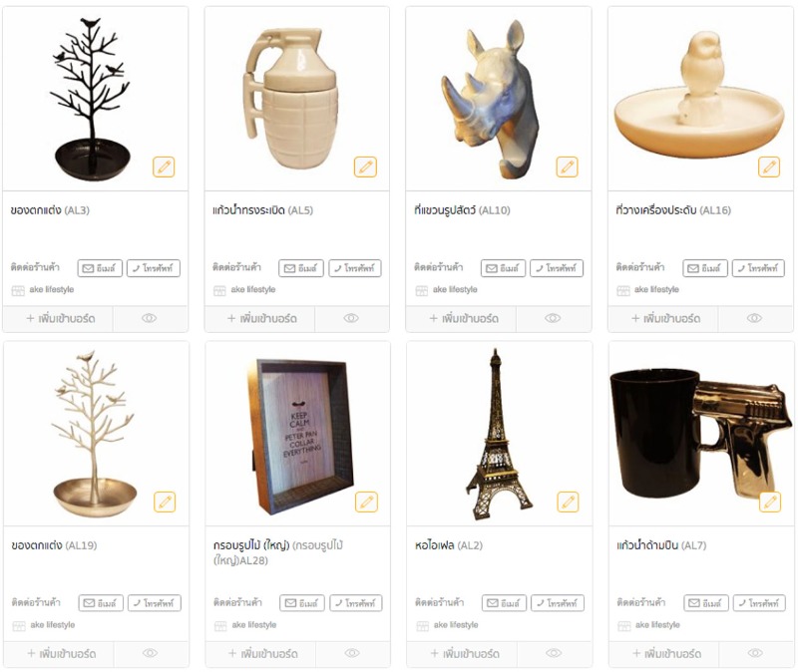
Task: Click the pencil icon on the white tree AL19
Action: point(165,503)
